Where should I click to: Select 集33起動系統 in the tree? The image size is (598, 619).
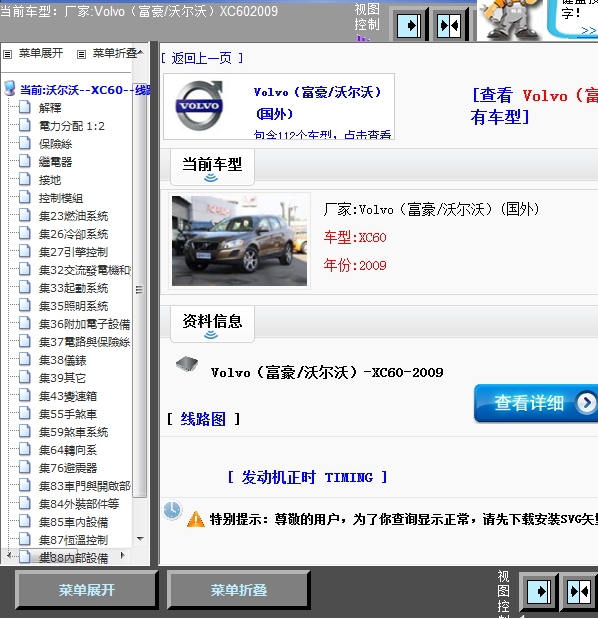(x=73, y=288)
